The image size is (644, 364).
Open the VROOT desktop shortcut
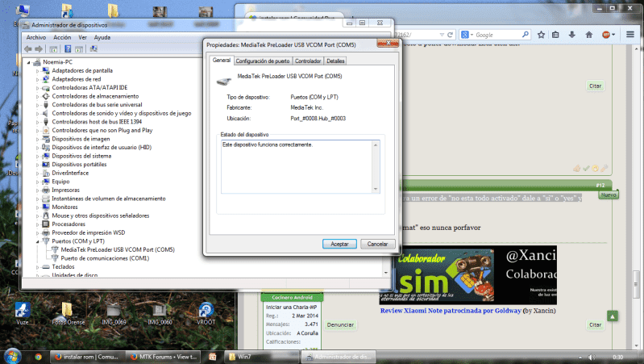[206, 314]
